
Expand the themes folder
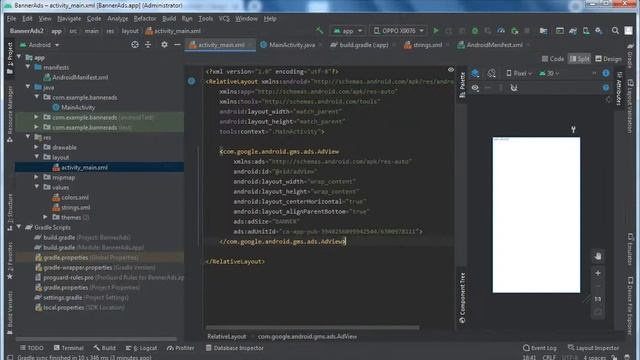point(46,217)
